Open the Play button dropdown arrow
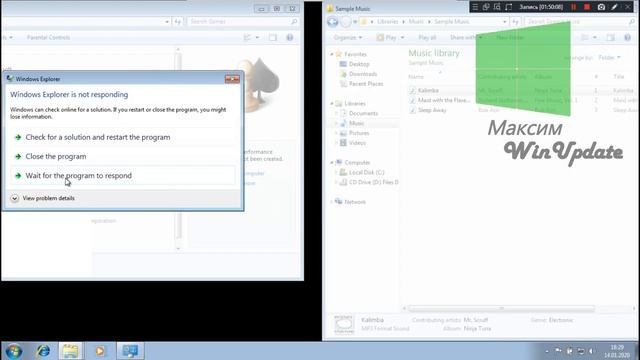Viewport: 640px width, 360px height. [x=402, y=38]
